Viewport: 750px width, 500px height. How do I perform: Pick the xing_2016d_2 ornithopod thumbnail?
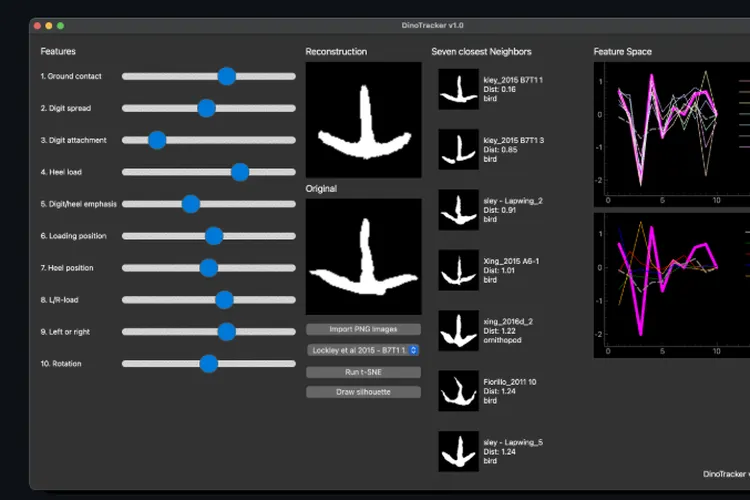(458, 331)
